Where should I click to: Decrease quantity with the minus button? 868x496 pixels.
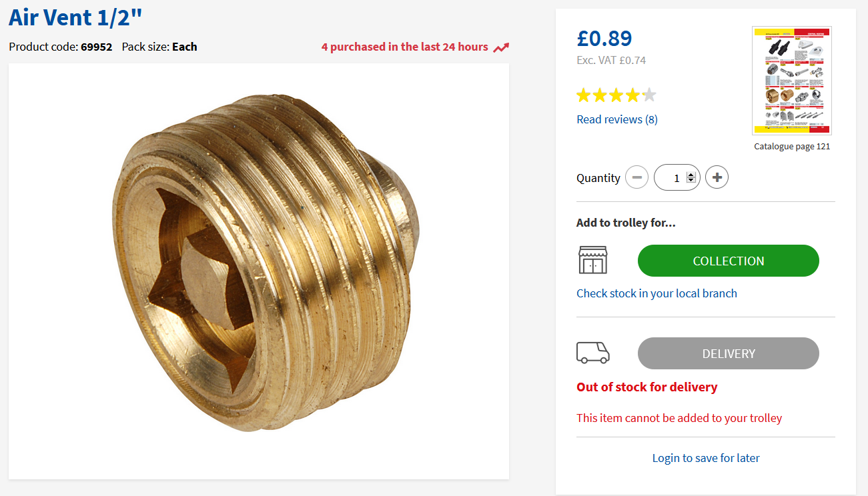click(636, 177)
